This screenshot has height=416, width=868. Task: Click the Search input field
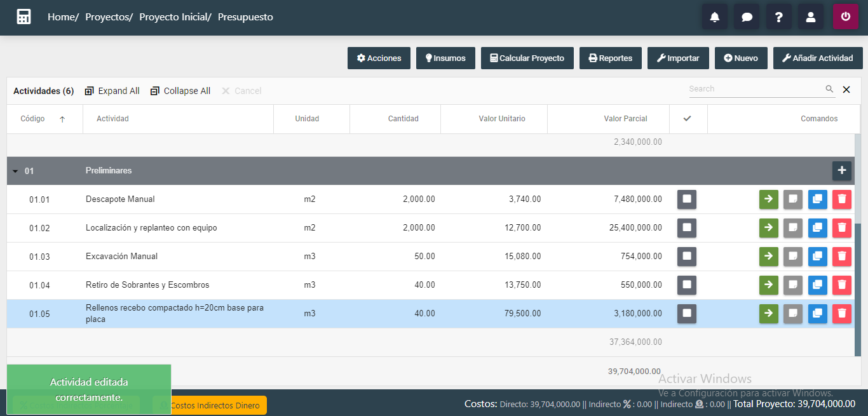pos(756,89)
